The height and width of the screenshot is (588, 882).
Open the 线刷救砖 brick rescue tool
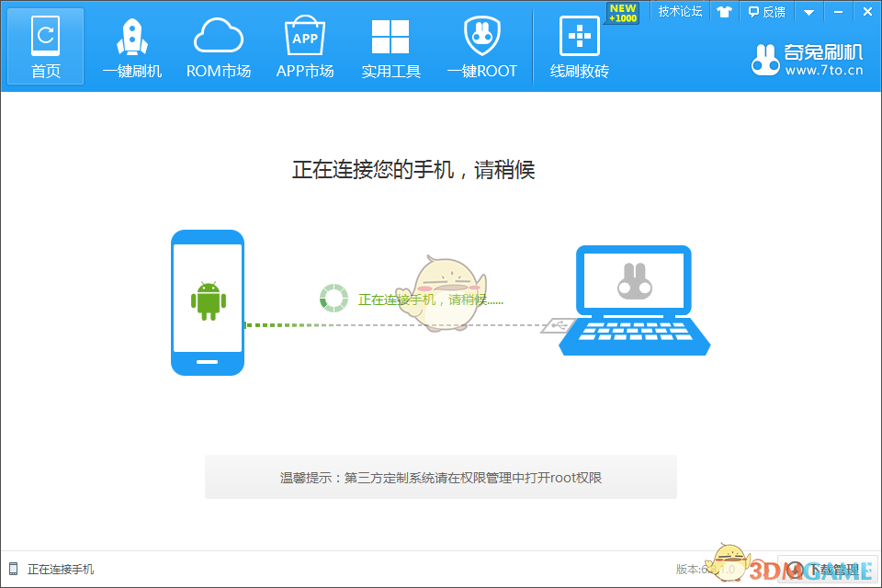[578, 46]
